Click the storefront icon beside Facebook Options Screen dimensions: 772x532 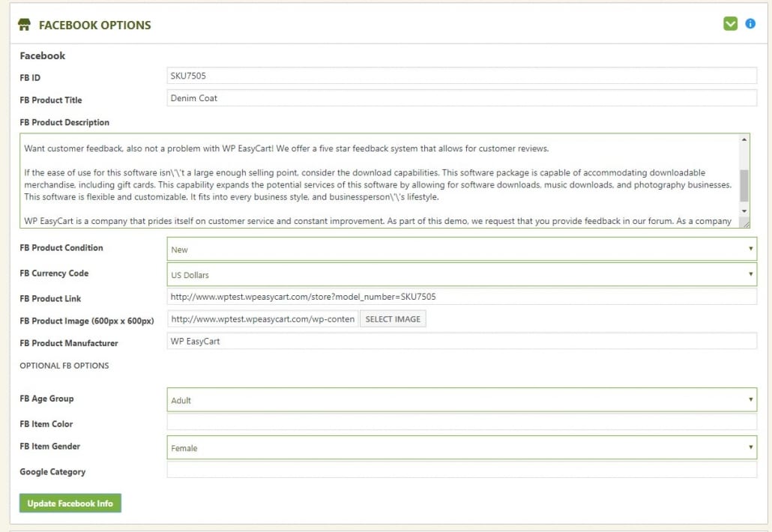24,25
